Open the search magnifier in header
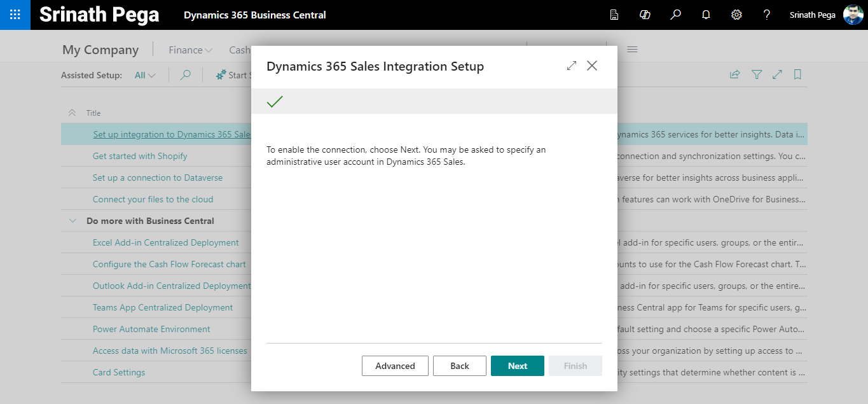Viewport: 868px width, 404px height. 675,15
